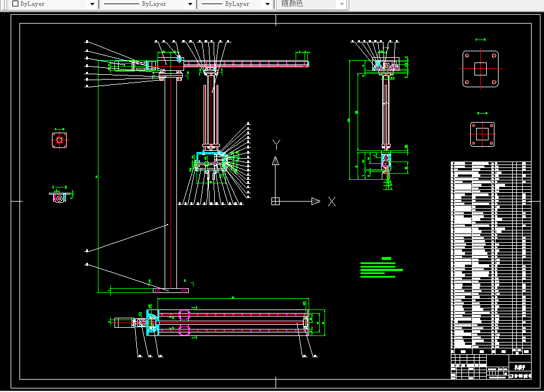544x392 pixels.
Task: Click the white ByLayer color swatch square
Action: [x=15, y=4]
